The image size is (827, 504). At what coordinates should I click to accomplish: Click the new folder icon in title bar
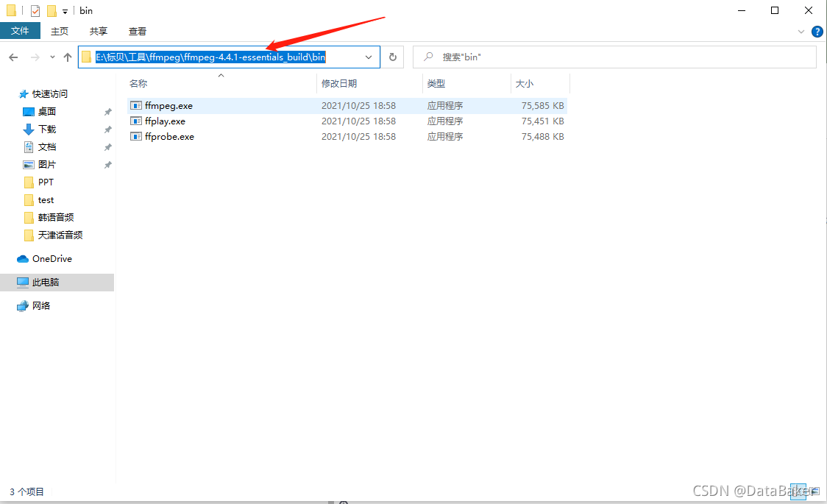coord(52,10)
